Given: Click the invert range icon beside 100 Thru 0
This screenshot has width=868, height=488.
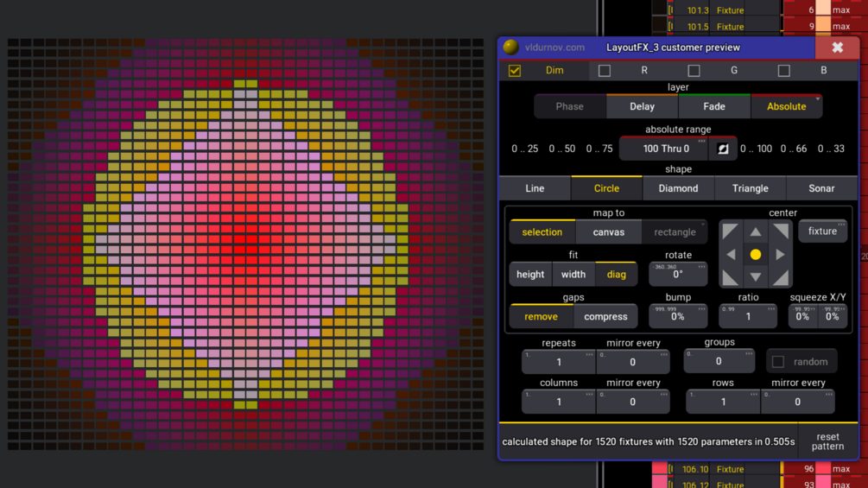Looking at the screenshot, I should coord(723,149).
